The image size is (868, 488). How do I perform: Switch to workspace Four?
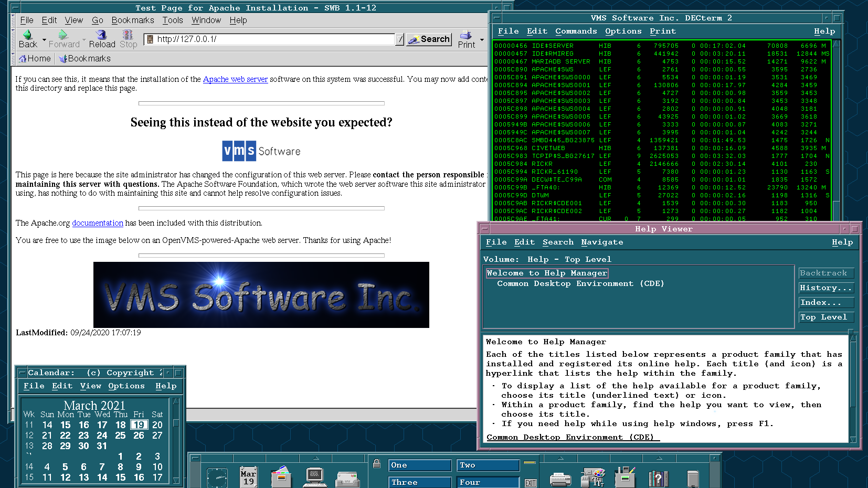pyautogui.click(x=489, y=482)
